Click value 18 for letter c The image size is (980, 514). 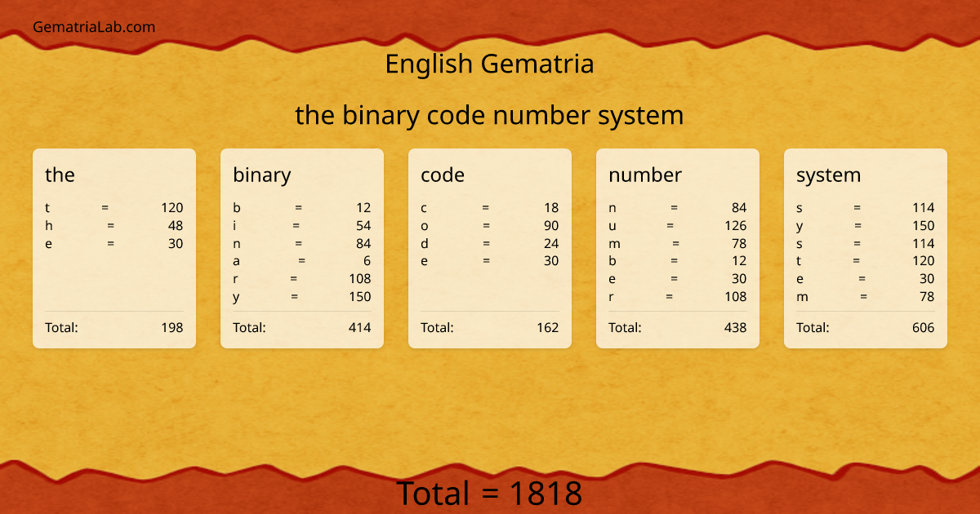(x=551, y=208)
